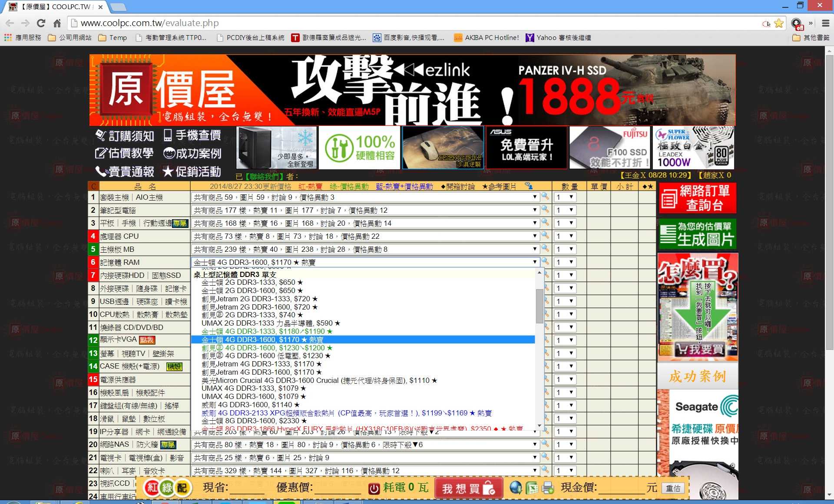Click magnifier icon for 電視卡 row
The height and width of the screenshot is (504, 834).
tap(545, 457)
